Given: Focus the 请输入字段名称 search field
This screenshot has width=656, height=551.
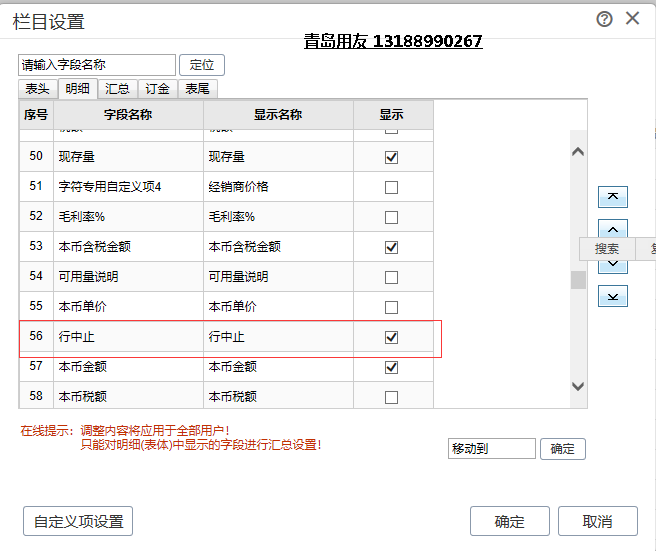Looking at the screenshot, I should coord(96,65).
